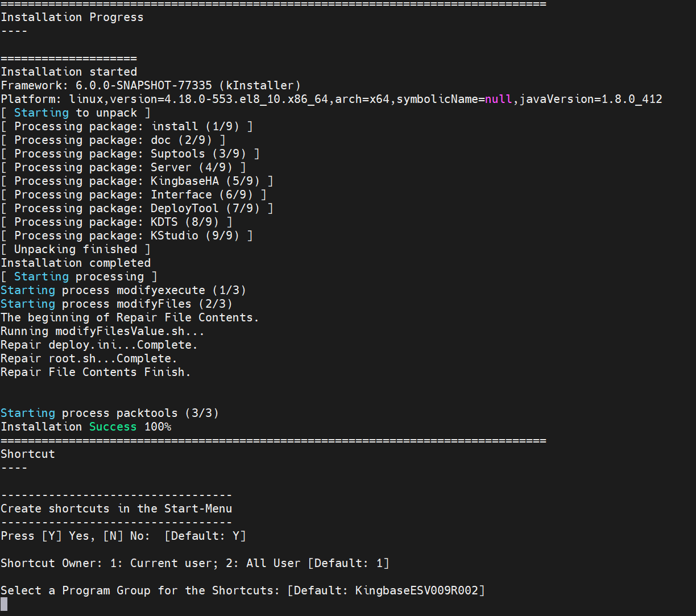
Task: Click 'Repair File Contents Finish.' line
Action: [x=96, y=372]
